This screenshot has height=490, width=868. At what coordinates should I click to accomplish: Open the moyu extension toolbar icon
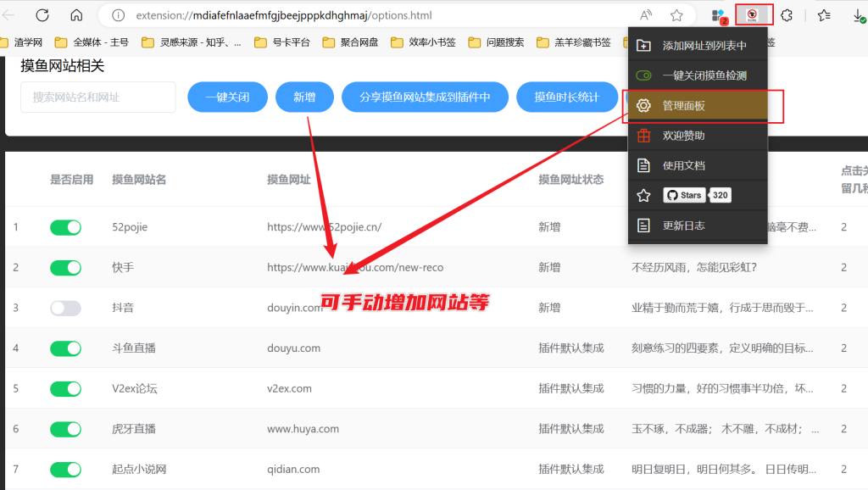click(754, 15)
